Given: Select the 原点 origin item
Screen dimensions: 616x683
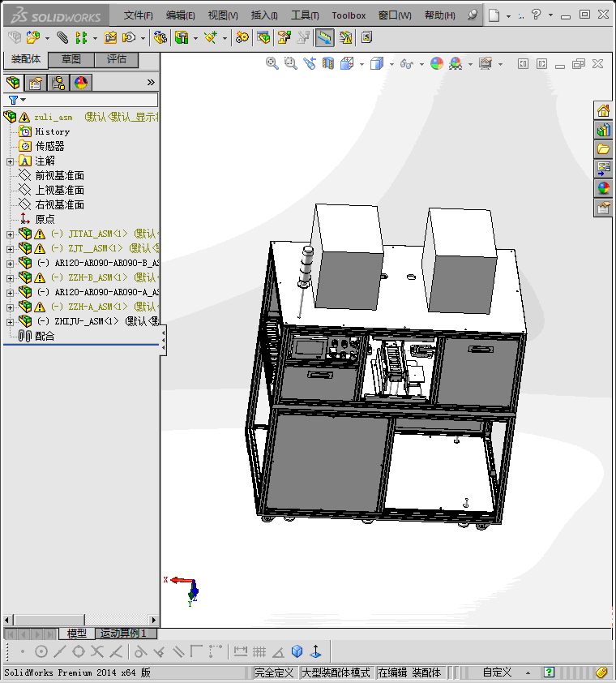Looking at the screenshot, I should [x=45, y=219].
